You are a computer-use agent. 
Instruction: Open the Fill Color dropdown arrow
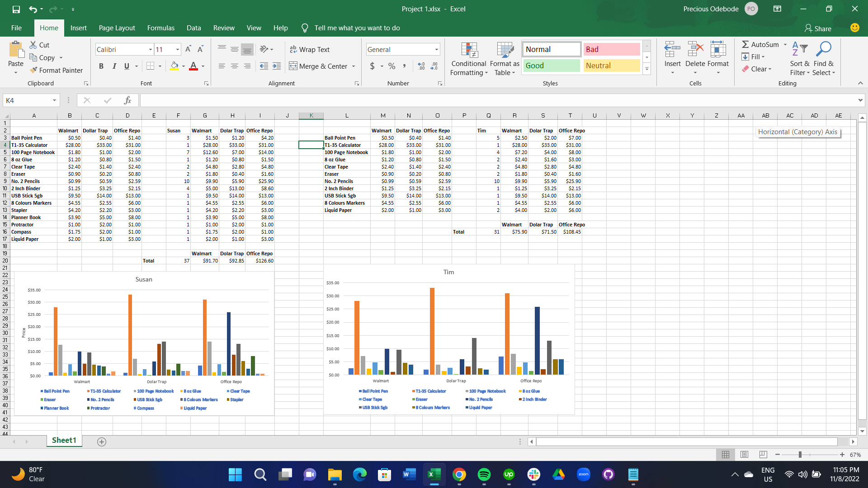pos(183,66)
